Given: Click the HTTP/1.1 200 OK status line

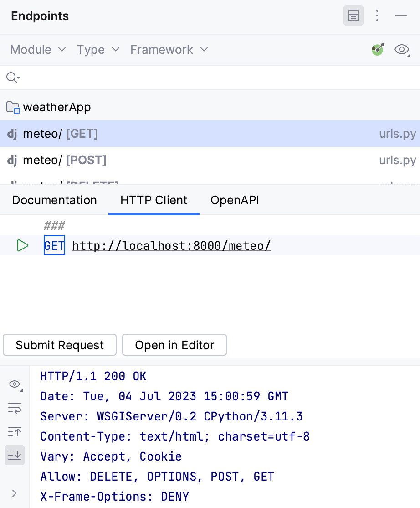Looking at the screenshot, I should pyautogui.click(x=93, y=377).
